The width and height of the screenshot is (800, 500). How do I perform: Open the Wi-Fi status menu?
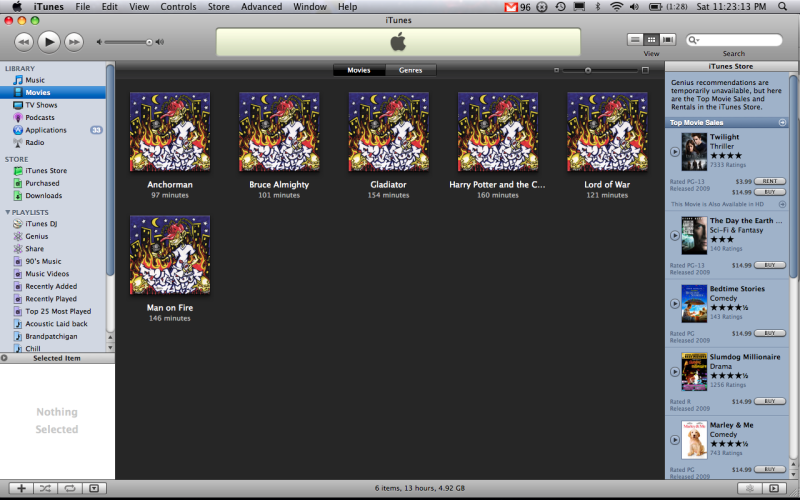pyautogui.click(x=617, y=7)
